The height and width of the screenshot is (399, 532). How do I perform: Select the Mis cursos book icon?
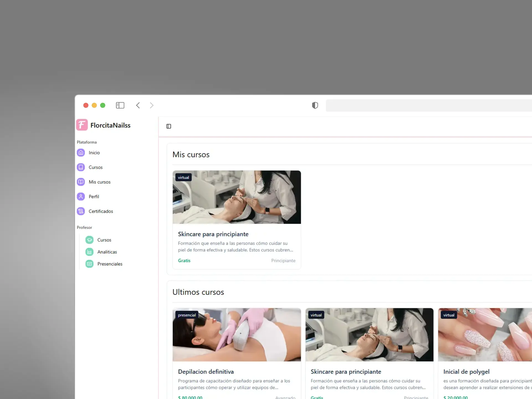(81, 182)
